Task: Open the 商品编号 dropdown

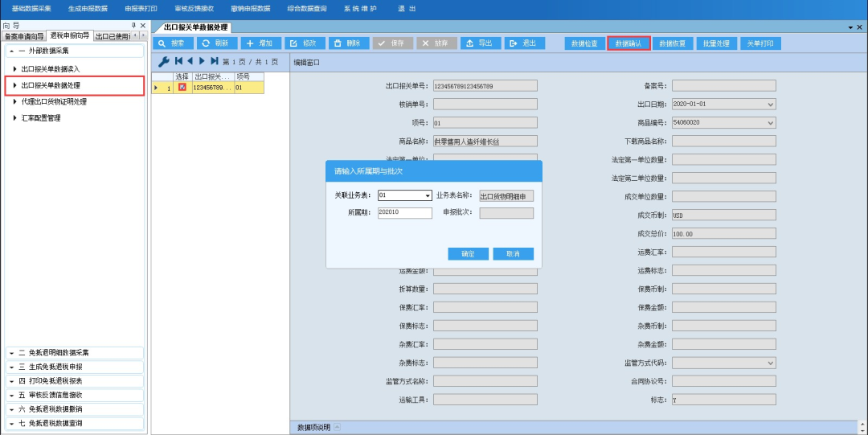Action: coord(770,122)
